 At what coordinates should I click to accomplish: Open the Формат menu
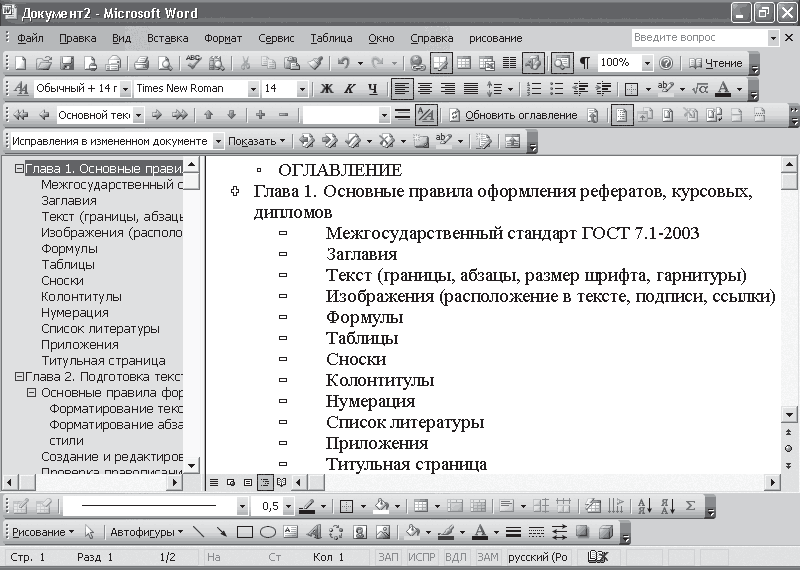223,38
